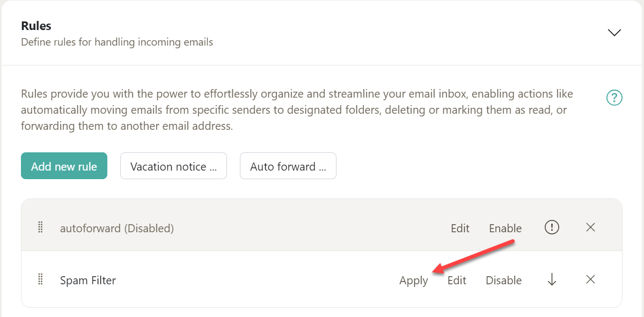
Task: Delete the Spam Filter rule with X
Action: pyautogui.click(x=590, y=279)
